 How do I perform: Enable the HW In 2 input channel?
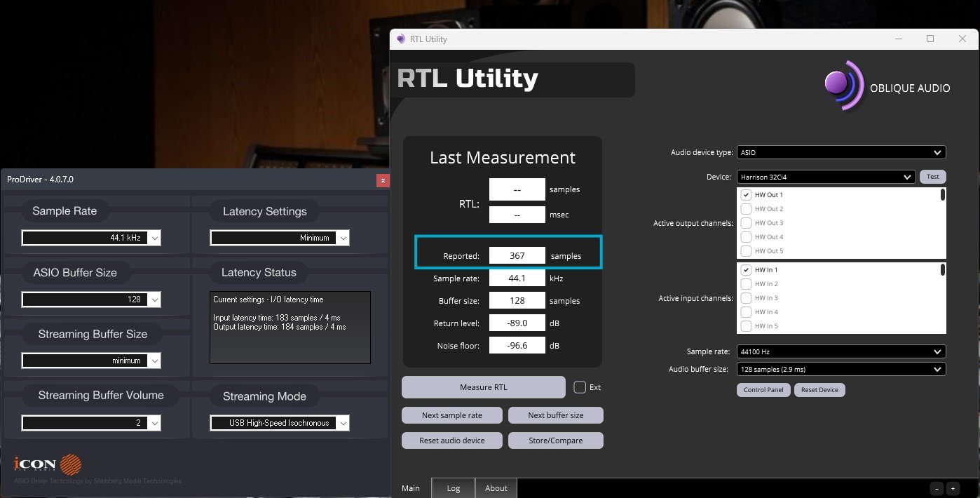tap(747, 284)
